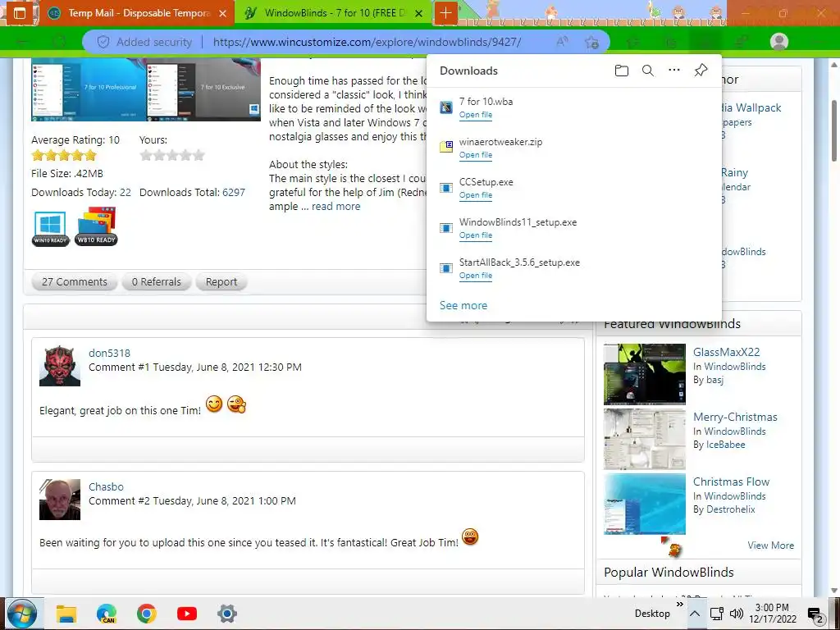Click the Christmas Flow preview thumbnail
Image resolution: width=840 pixels, height=630 pixels.
coord(645,504)
